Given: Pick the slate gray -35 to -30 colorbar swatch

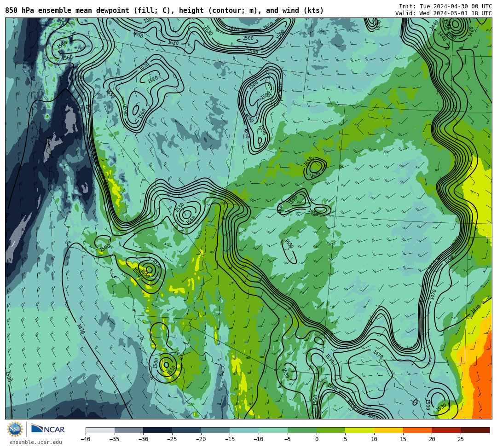Looking at the screenshot, I should (129, 430).
